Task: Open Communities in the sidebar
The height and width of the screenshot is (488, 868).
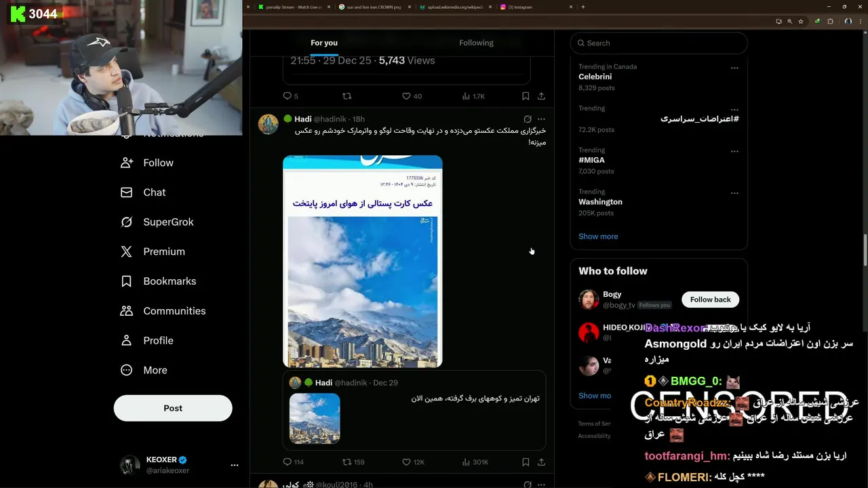Action: (x=163, y=311)
